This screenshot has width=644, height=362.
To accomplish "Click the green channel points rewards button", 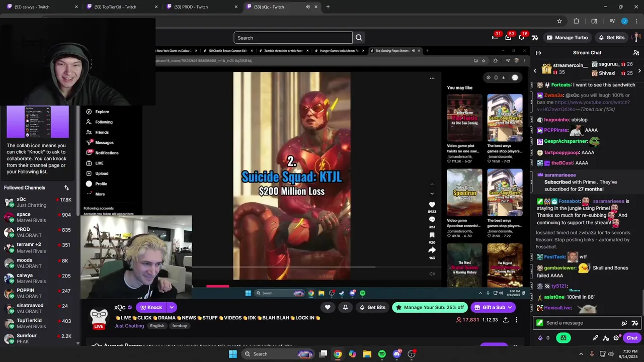I will tap(563, 338).
